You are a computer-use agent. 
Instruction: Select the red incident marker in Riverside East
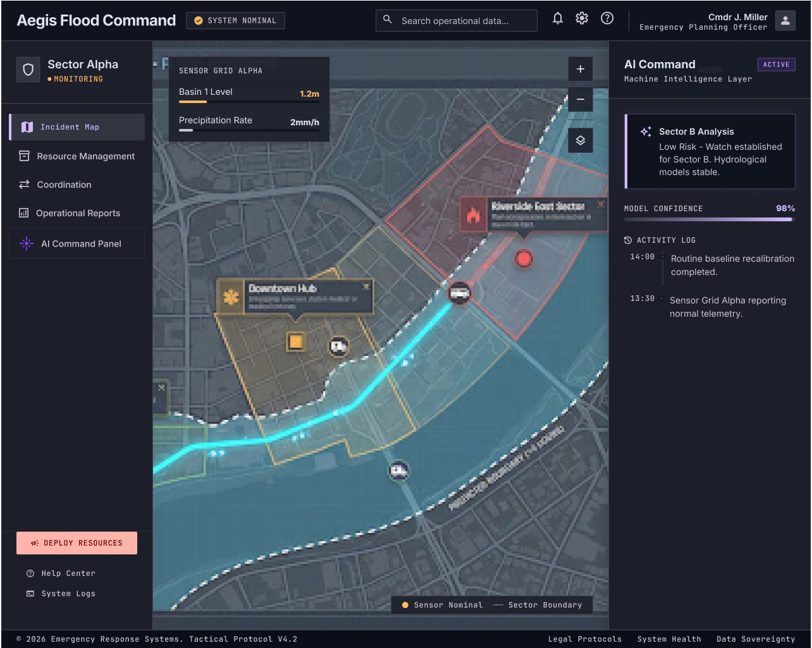point(524,258)
